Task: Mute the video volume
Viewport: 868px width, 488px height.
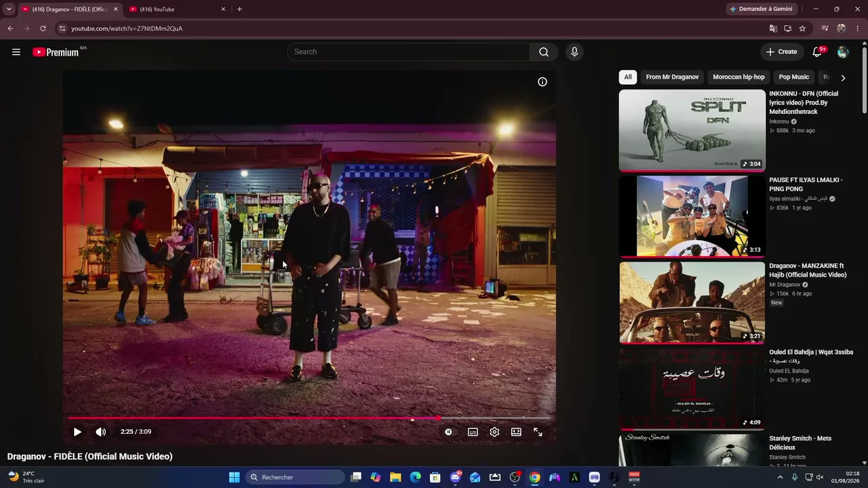Action: pyautogui.click(x=100, y=432)
